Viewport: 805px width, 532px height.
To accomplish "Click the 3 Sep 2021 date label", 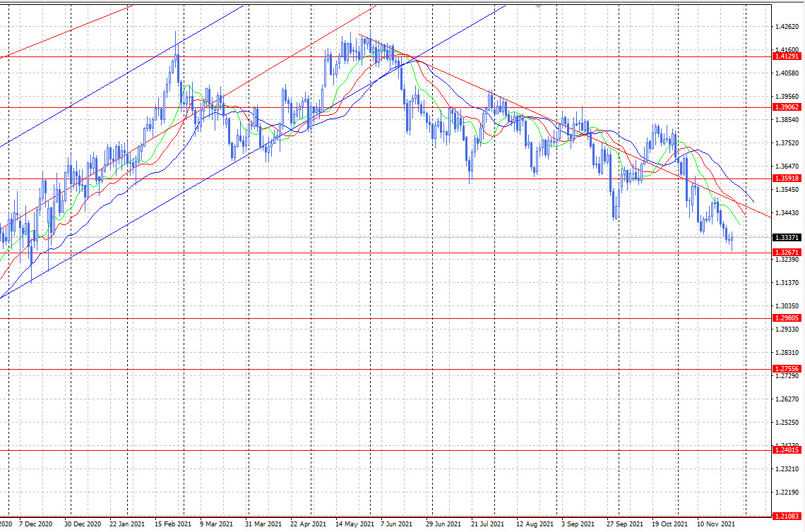I will (578, 524).
